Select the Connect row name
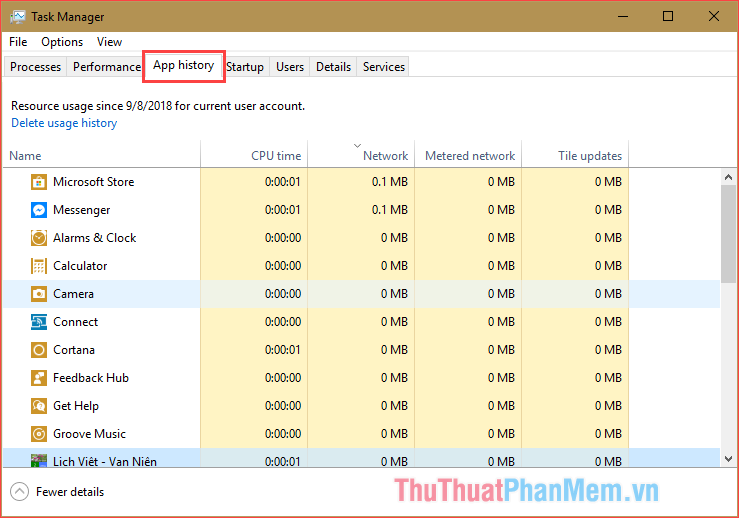 [75, 322]
